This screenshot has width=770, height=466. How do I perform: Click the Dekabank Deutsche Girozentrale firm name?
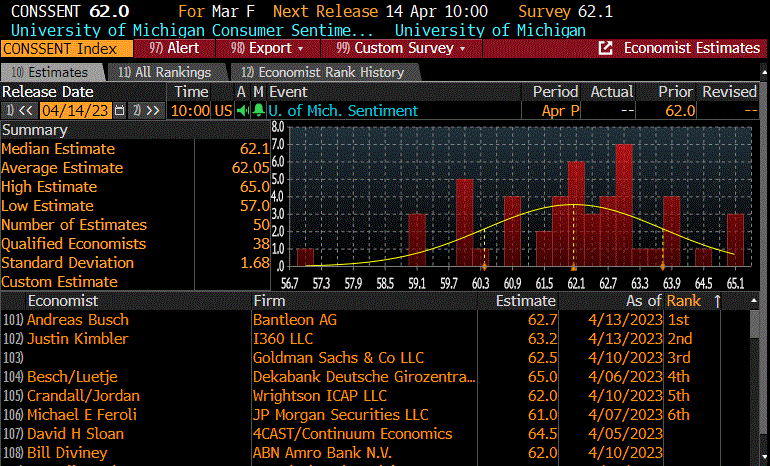click(x=364, y=377)
